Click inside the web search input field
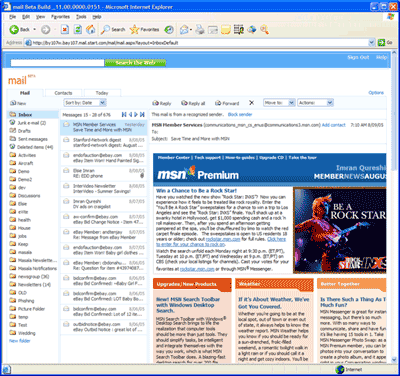 [x=57, y=63]
